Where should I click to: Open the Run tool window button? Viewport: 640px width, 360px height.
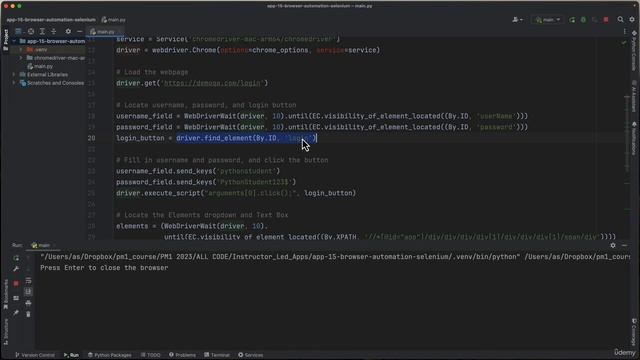[x=71, y=355]
